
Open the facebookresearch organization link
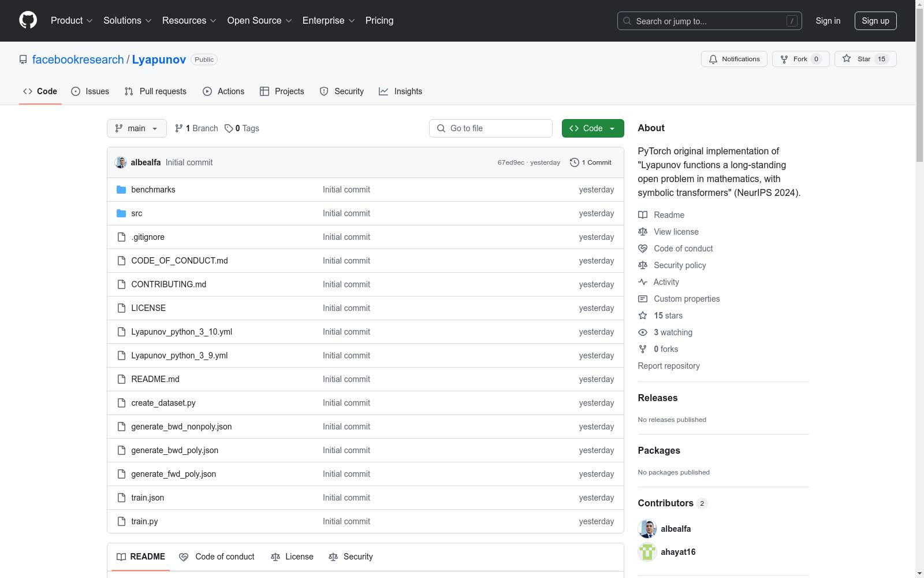78,60
